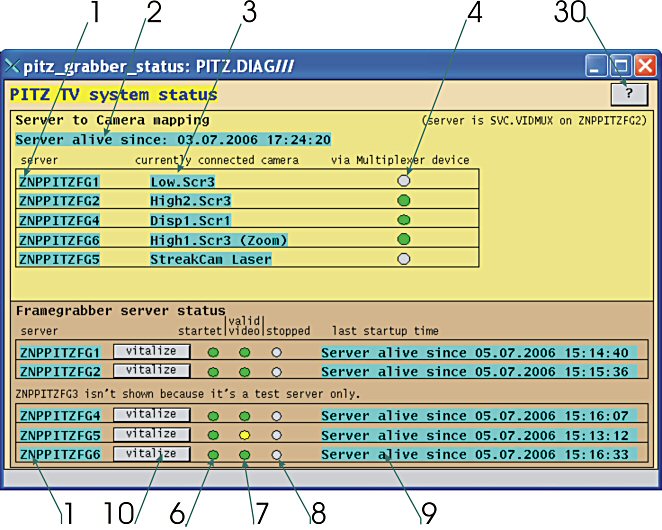
Task: Click the valid video LED of ZNPPITZFG2
Action: 245,372
